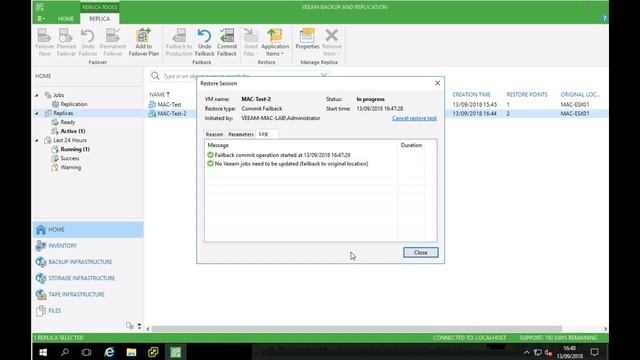This screenshot has width=640, height=360.
Task: Switch to the HOME ribbon tab
Action: pyautogui.click(x=65, y=19)
